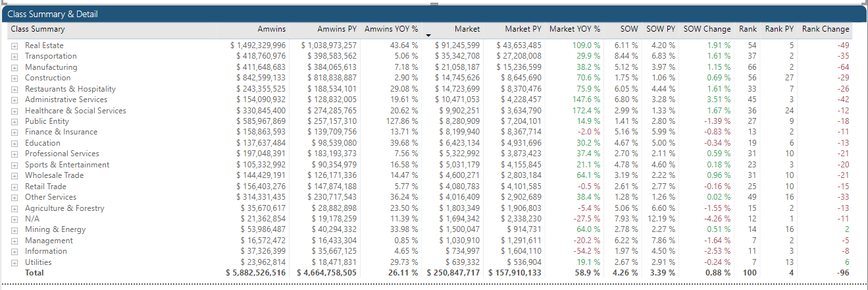Select Agriculture & Forestry Rank value 15
This screenshot has width=868, height=290.
point(752,208)
